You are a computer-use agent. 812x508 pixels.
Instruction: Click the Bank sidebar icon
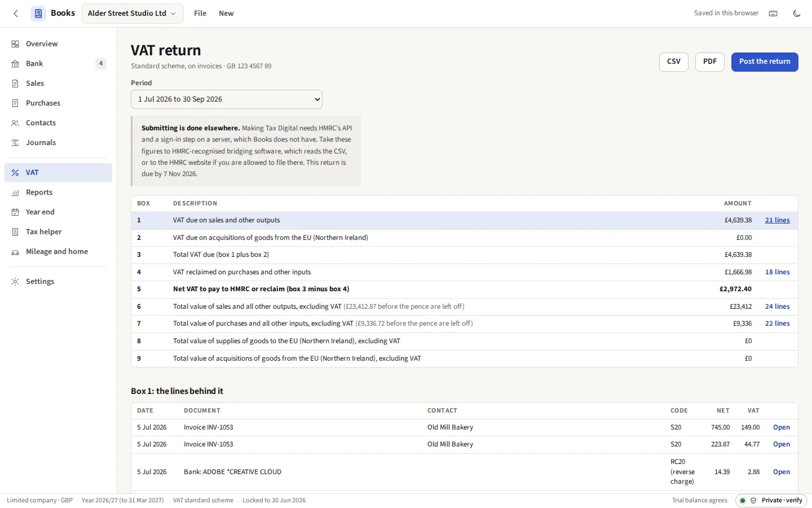point(15,64)
